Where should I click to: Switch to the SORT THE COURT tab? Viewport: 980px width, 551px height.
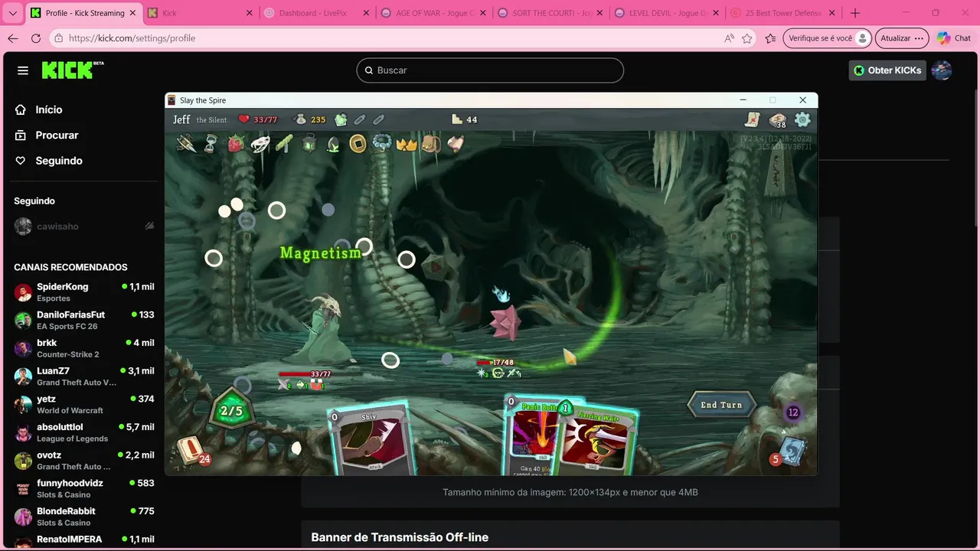(549, 13)
